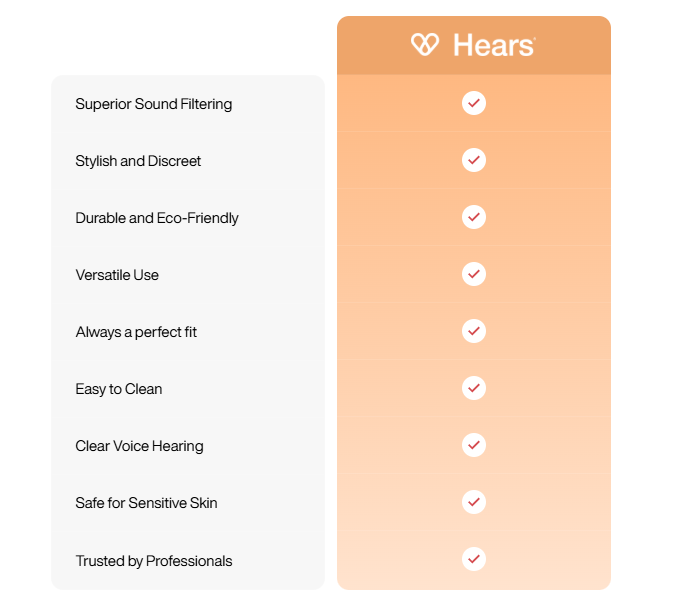
Task: Click the checkmark for Safe for Sensitive Skin
Action: pos(474,502)
